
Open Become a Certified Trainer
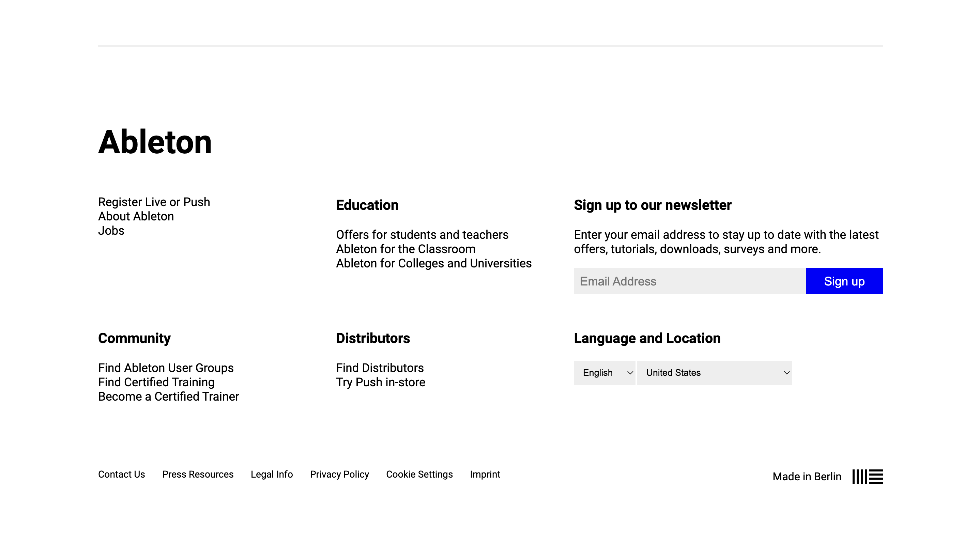[169, 397]
